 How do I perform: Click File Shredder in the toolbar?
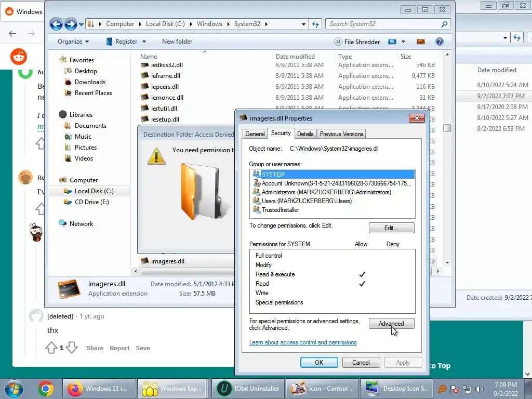click(357, 42)
